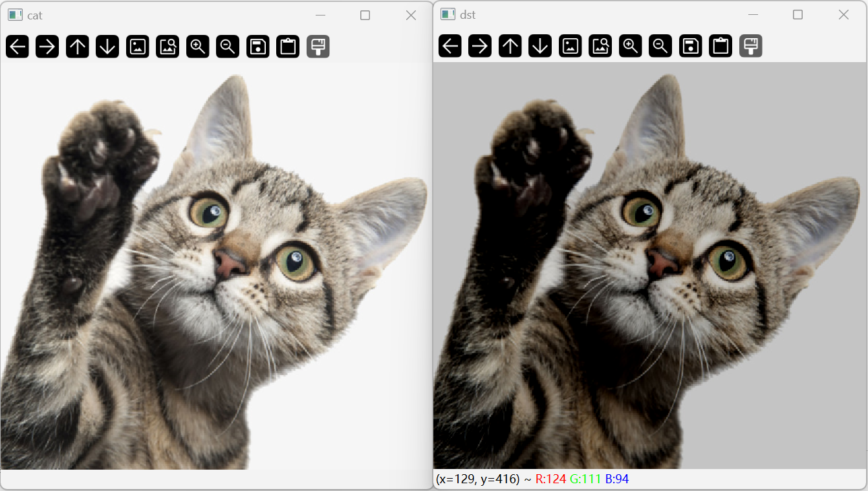This screenshot has width=868, height=491.
Task: Click the B:94 value in dst status bar
Action: coord(617,479)
